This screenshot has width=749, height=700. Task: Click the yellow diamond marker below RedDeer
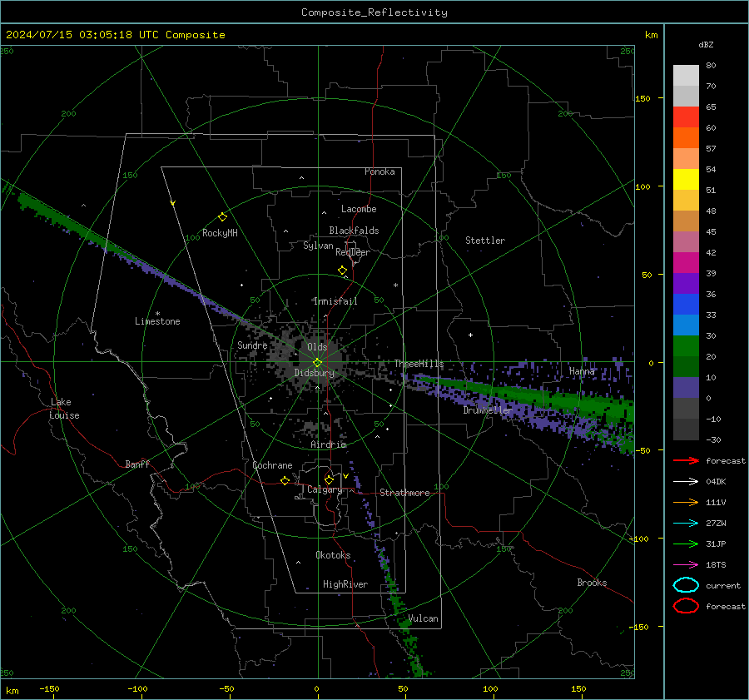point(342,271)
